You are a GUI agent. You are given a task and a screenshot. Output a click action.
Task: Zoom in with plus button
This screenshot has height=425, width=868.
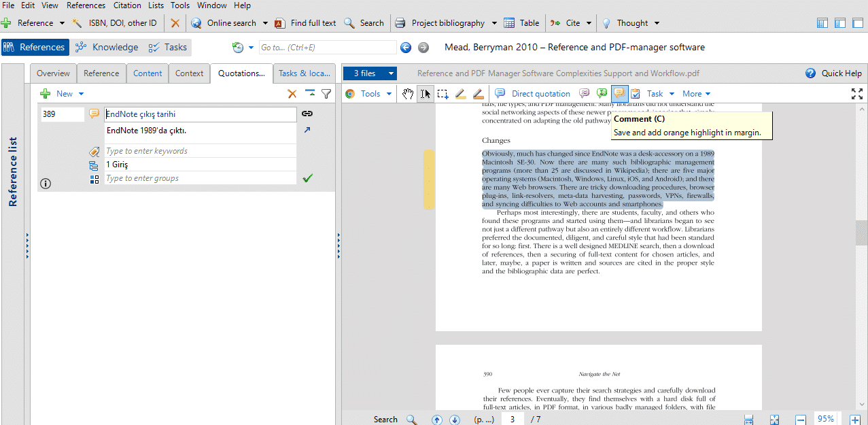[x=855, y=420]
